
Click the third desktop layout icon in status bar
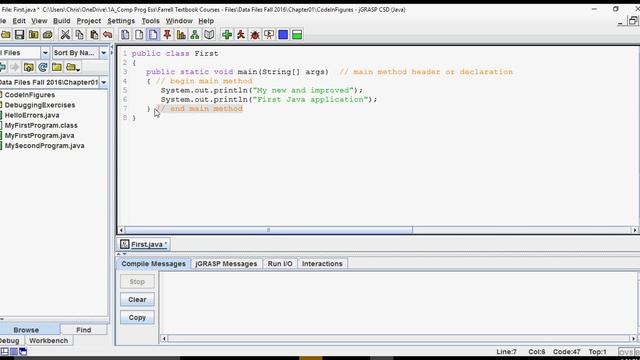[x=23, y=351]
